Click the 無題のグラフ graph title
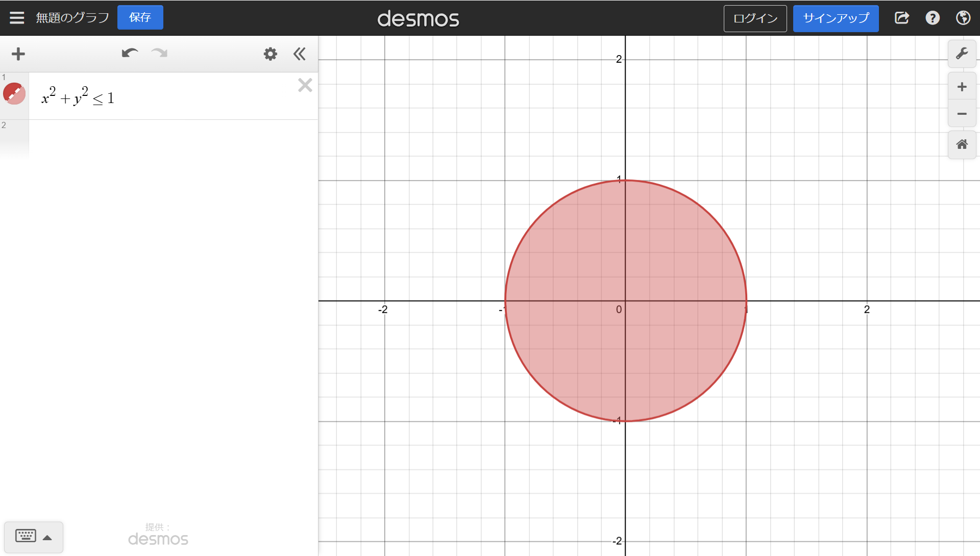 [72, 18]
